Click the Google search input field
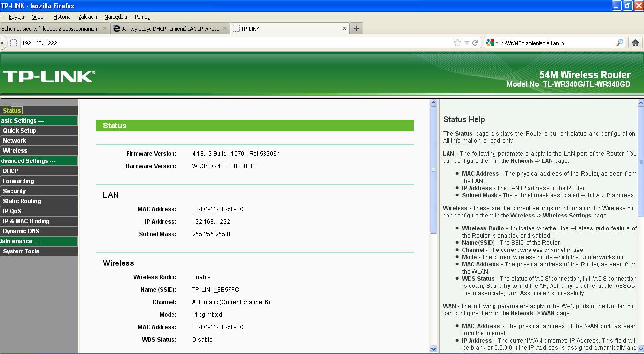 coord(557,43)
